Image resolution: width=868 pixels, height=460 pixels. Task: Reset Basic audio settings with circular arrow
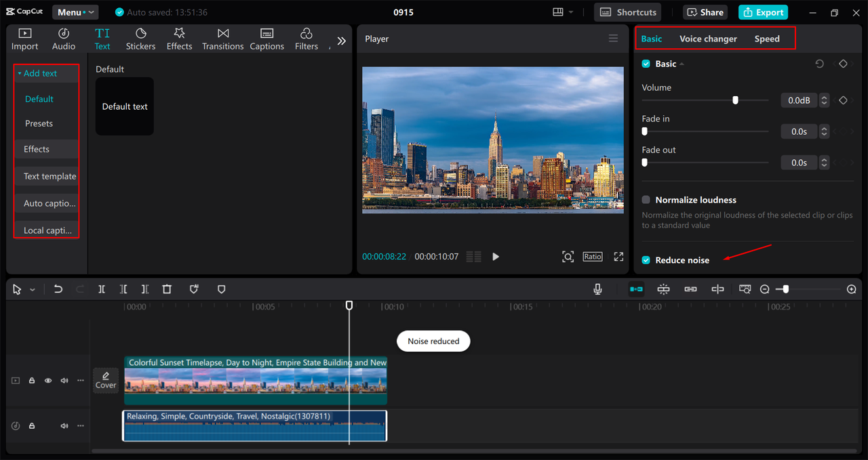click(x=819, y=64)
